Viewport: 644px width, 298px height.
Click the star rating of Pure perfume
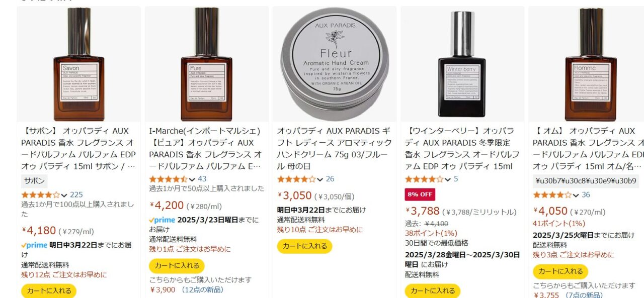tap(168, 179)
